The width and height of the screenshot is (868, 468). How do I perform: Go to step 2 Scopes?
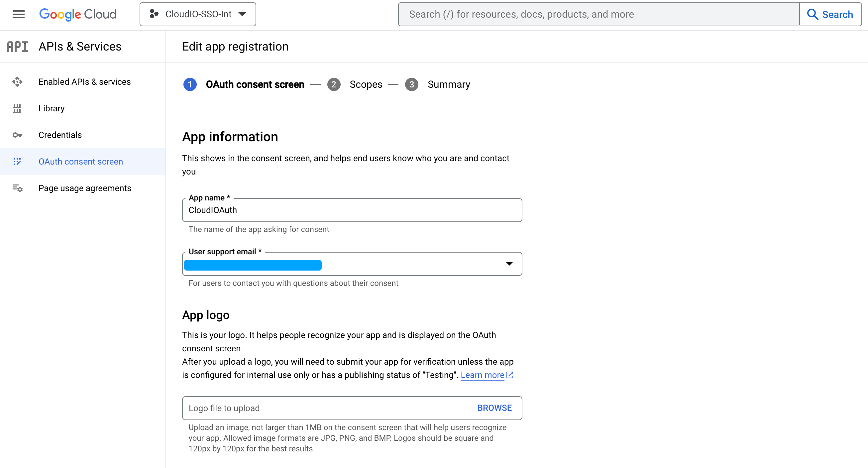pyautogui.click(x=366, y=84)
